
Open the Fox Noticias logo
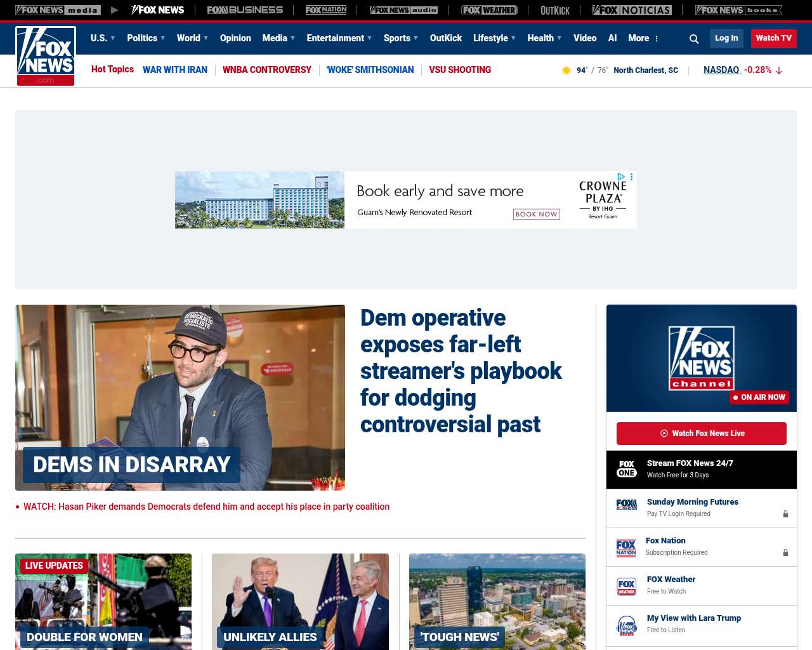tap(632, 10)
